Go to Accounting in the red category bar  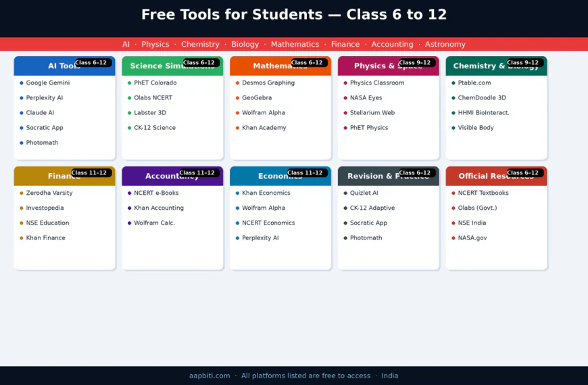coord(392,44)
